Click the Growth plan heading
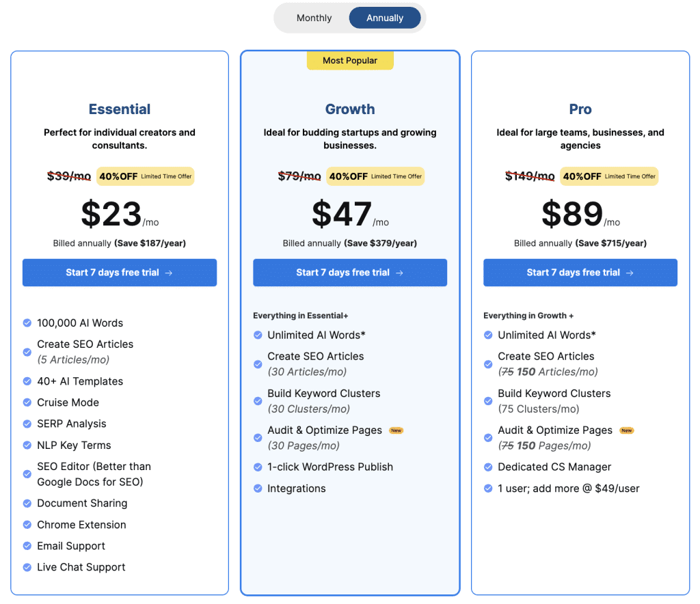This screenshot has width=700, height=604. 350,109
